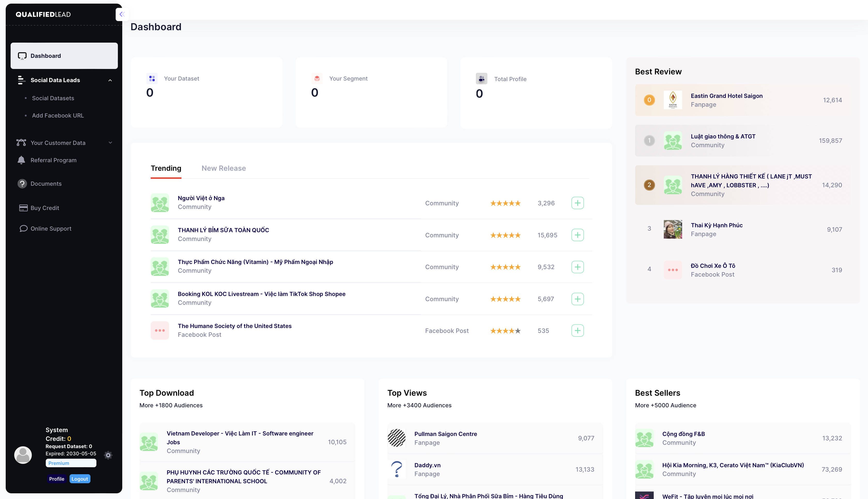Click the Documents question mark icon
Viewport: 868px width, 499px height.
[x=22, y=184]
